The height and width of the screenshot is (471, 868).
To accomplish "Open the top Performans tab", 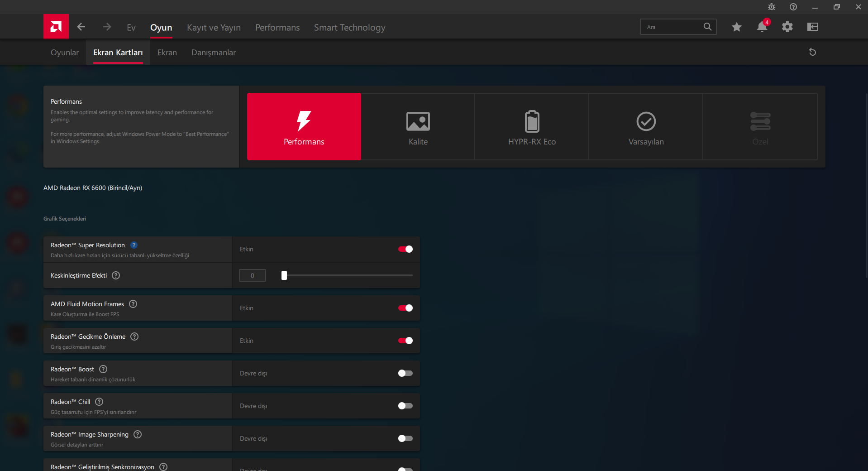I will pyautogui.click(x=277, y=28).
